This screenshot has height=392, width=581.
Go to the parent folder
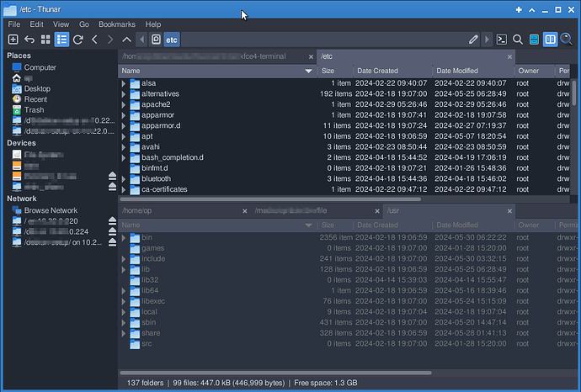click(x=126, y=40)
